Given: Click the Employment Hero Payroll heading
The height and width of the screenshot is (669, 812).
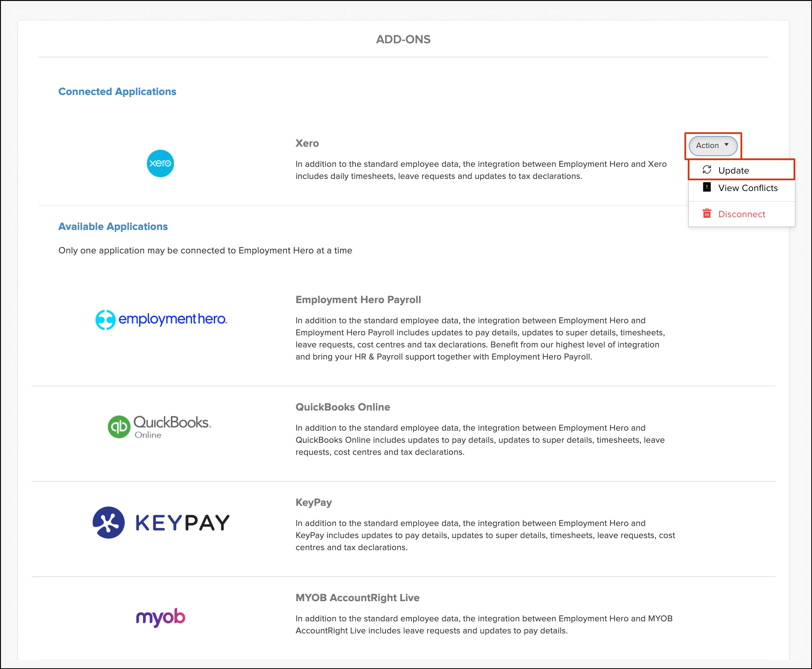Looking at the screenshot, I should [358, 300].
